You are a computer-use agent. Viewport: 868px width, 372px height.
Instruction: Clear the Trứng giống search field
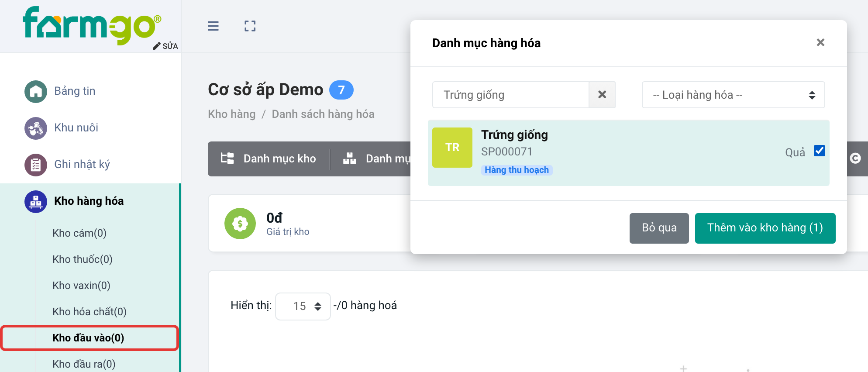coord(602,95)
